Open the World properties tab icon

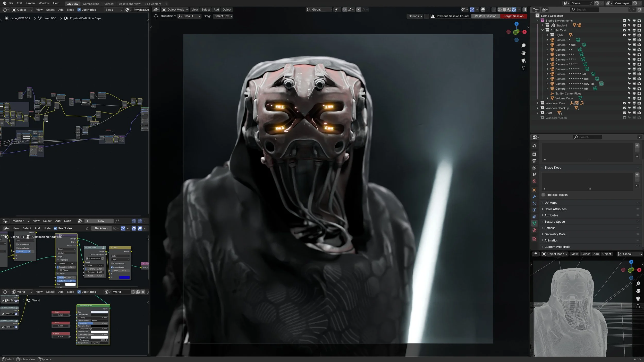[534, 181]
